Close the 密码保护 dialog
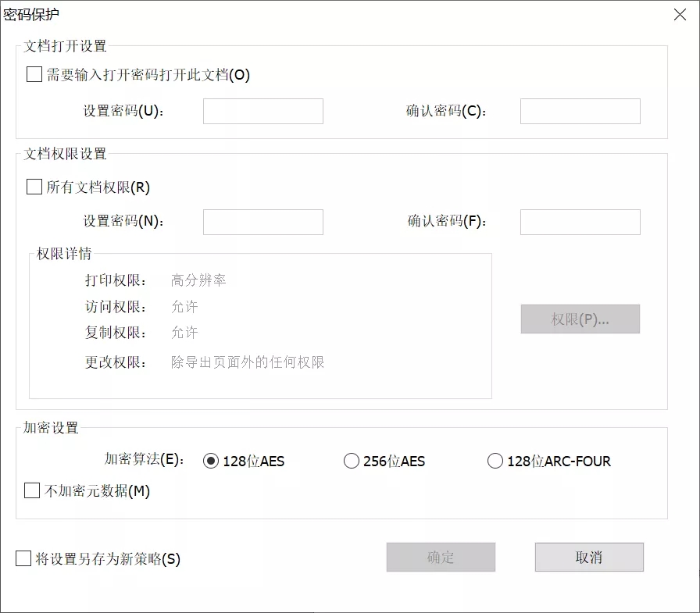700x613 pixels. [679, 15]
